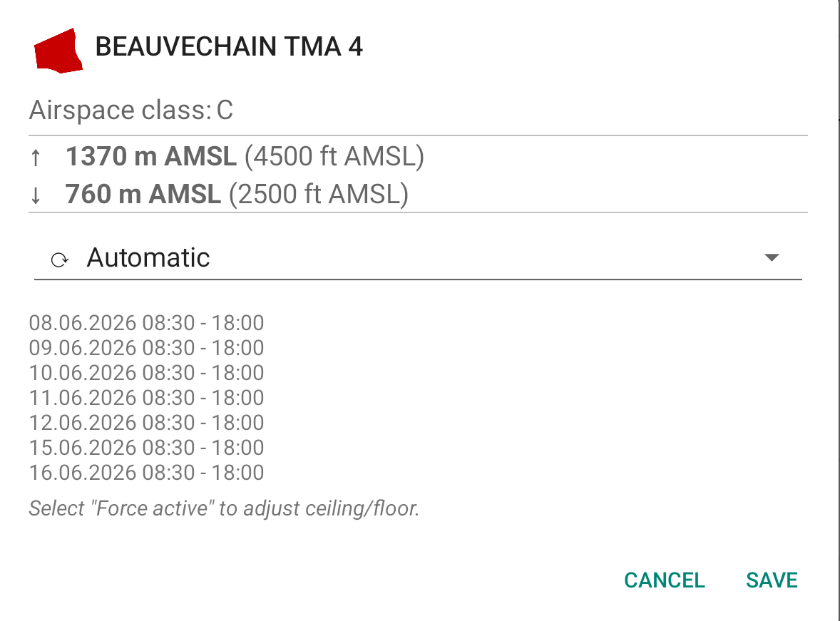Click the 08.06.2026 activation time entry
The width and height of the screenshot is (840, 621).
pyautogui.click(x=146, y=323)
